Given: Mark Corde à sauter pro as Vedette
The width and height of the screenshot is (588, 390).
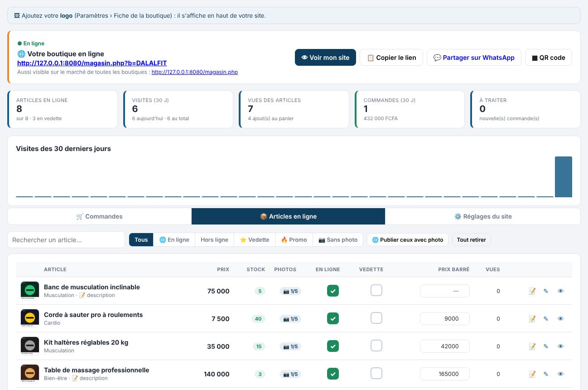Looking at the screenshot, I should (376, 318).
